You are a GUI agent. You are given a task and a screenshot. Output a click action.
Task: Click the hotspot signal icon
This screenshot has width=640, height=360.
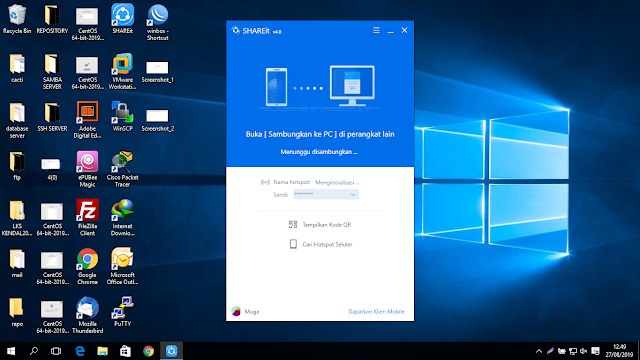(265, 182)
